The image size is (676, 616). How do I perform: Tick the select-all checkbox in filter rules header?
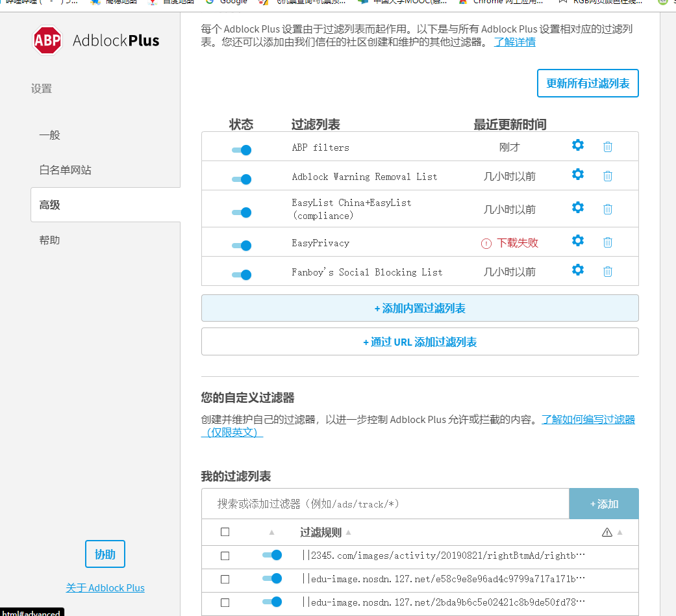pos(225,532)
